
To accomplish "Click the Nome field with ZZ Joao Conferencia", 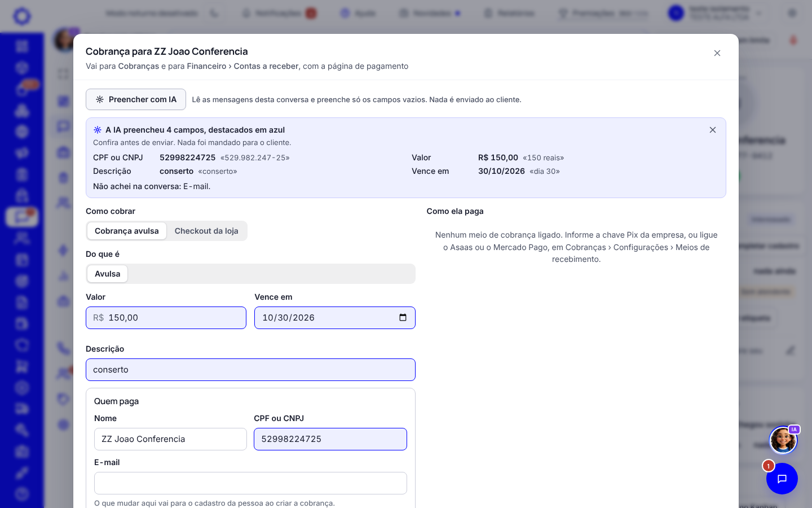I will [x=170, y=439].
